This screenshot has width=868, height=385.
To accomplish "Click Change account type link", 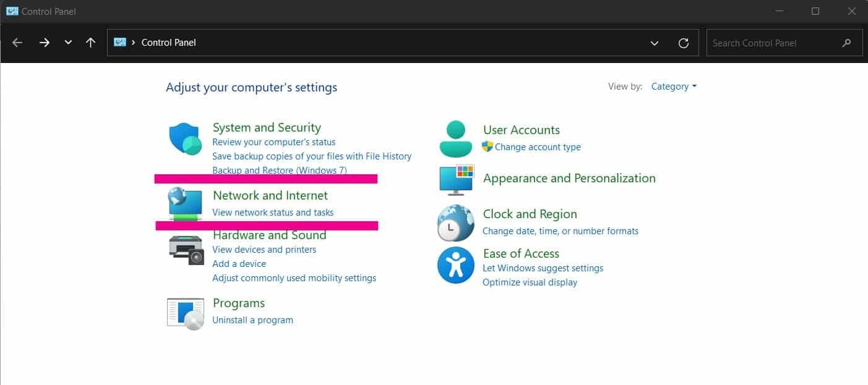I will 538,147.
